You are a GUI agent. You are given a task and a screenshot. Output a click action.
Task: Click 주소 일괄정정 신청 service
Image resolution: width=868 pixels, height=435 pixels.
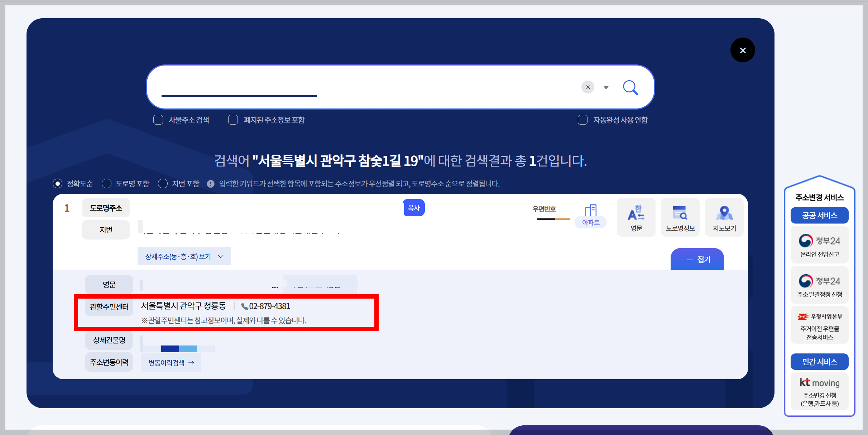pyautogui.click(x=819, y=285)
